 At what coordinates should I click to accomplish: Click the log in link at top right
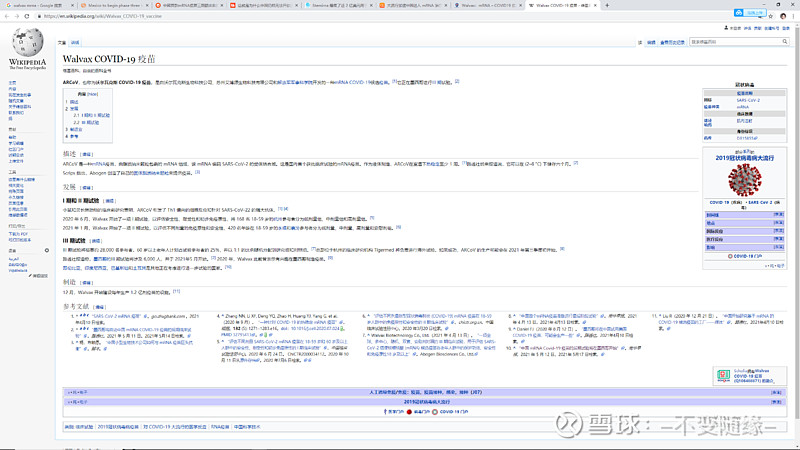[x=786, y=29]
